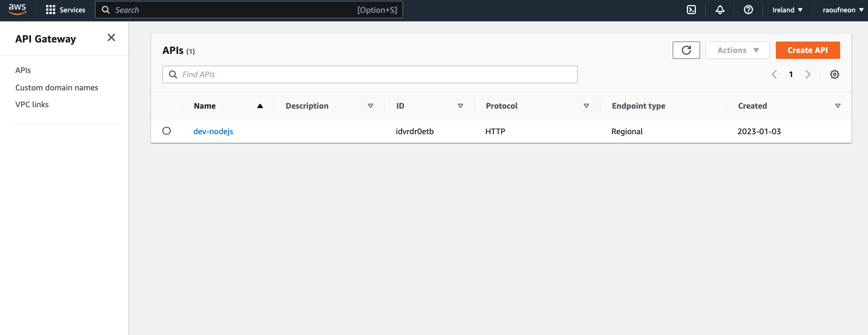Image resolution: width=868 pixels, height=335 pixels.
Task: Sort by Name column arrow
Action: tap(260, 106)
